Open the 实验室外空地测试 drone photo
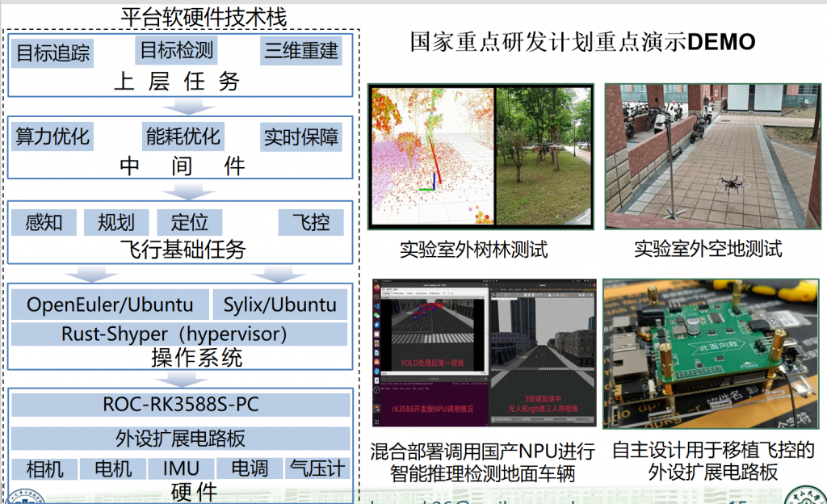827x504 pixels. pos(712,157)
